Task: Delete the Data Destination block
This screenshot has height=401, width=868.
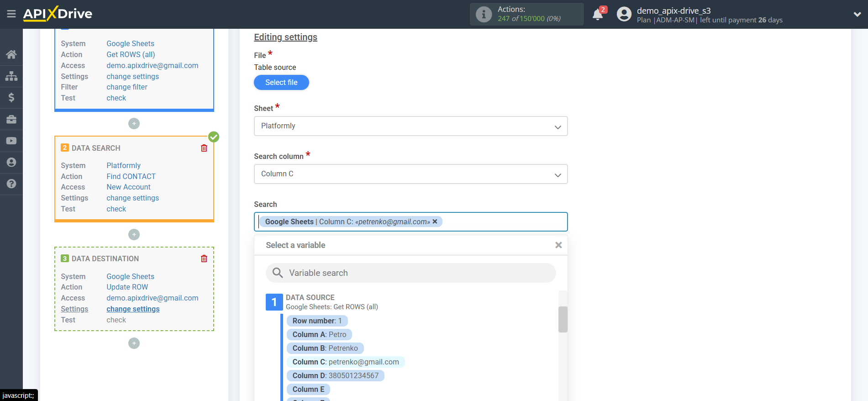Action: click(204, 259)
